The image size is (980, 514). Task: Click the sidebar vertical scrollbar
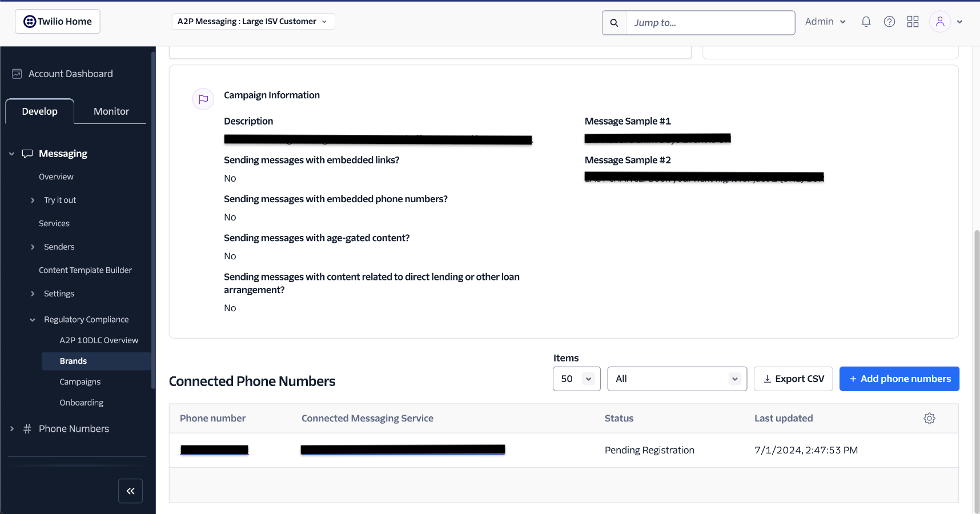point(153,220)
